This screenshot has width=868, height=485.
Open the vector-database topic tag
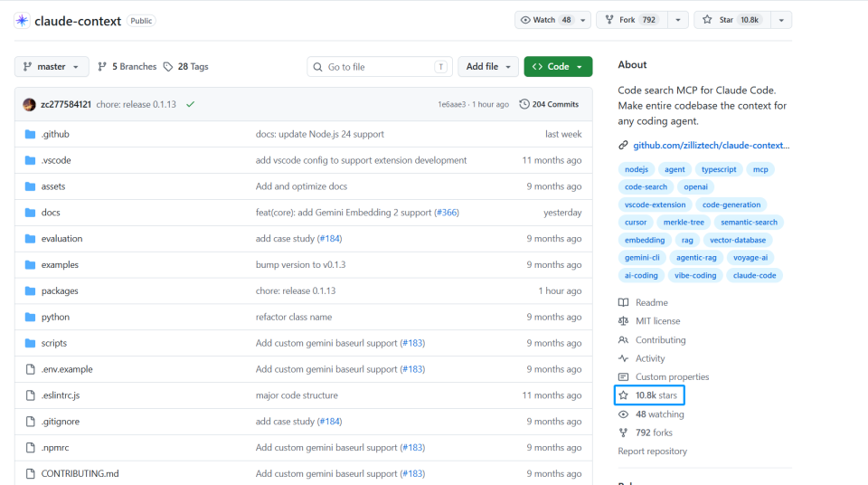click(738, 240)
